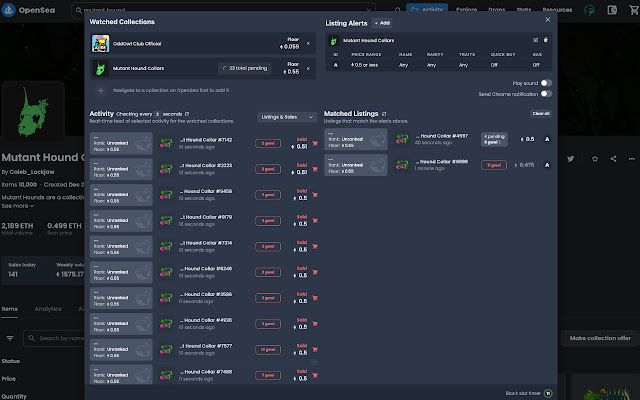Screen dimensions: 640x400
Task: Enable the Play sound toggle
Action: 546,83
